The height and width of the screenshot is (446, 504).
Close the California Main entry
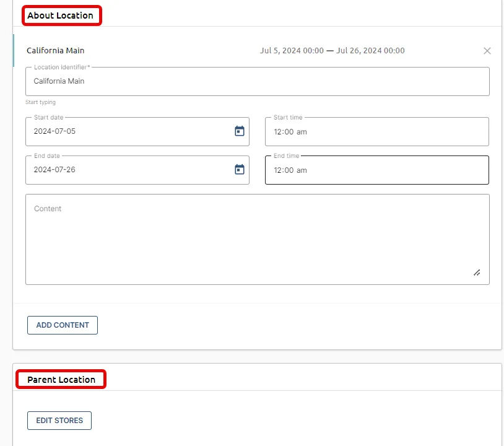click(x=487, y=51)
